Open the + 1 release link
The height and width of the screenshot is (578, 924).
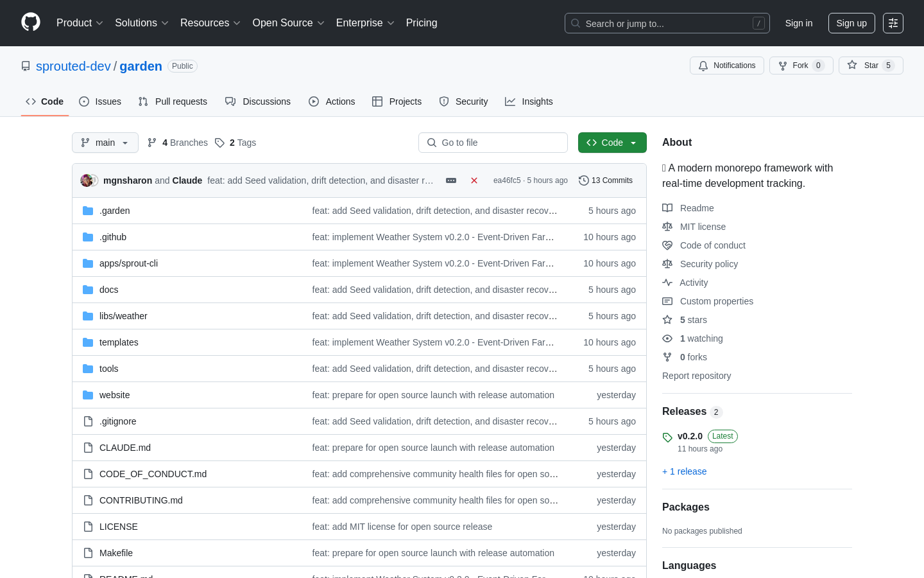point(684,471)
